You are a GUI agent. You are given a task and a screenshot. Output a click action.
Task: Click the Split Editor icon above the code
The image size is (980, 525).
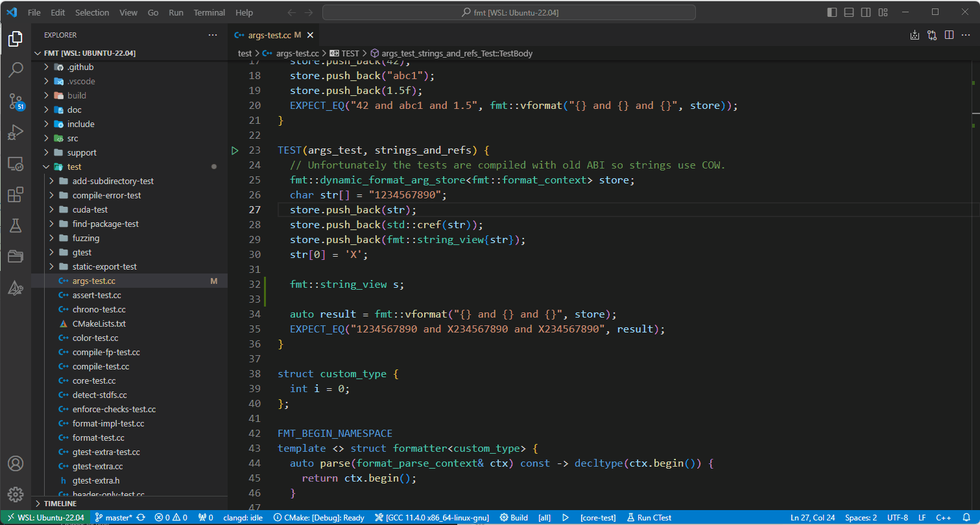[x=950, y=35]
